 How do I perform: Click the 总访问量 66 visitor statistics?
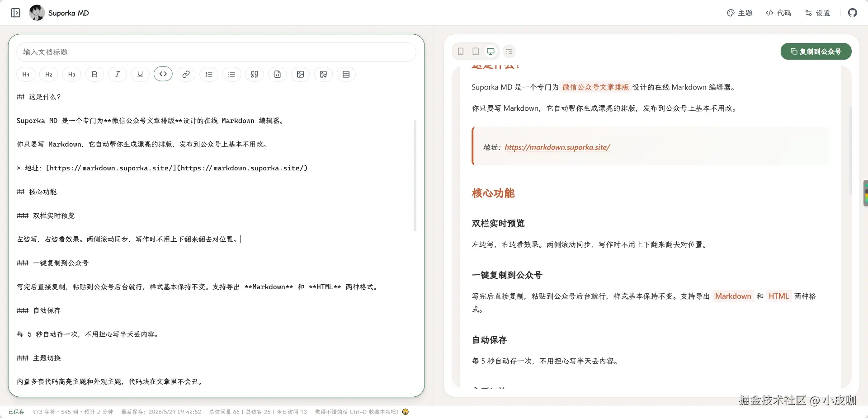(224, 412)
